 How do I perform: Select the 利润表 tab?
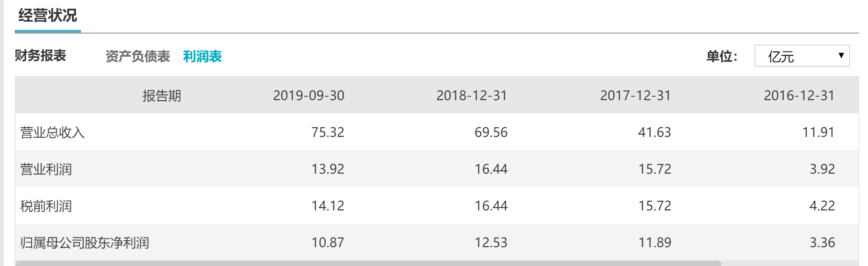[202, 57]
